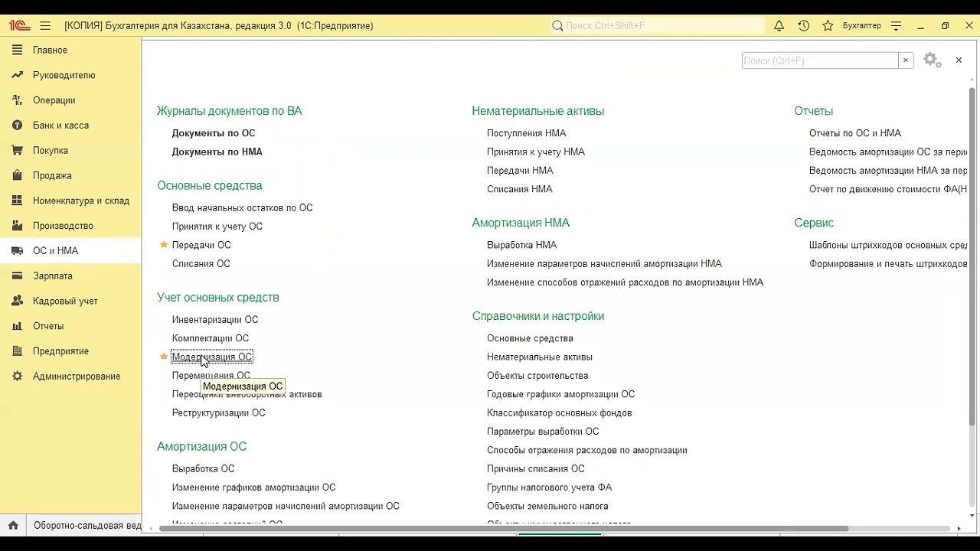980x551 pixels.
Task: Click the horizontal scrollbar thumb
Action: click(x=503, y=528)
